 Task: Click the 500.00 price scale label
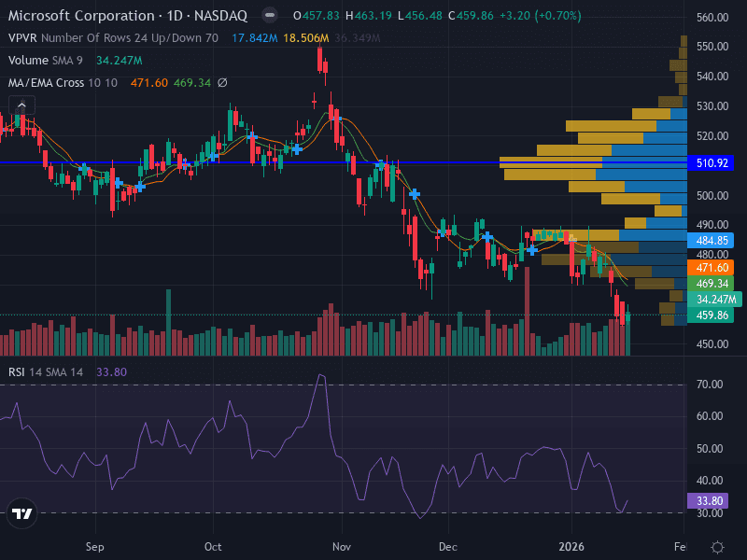[x=712, y=196]
